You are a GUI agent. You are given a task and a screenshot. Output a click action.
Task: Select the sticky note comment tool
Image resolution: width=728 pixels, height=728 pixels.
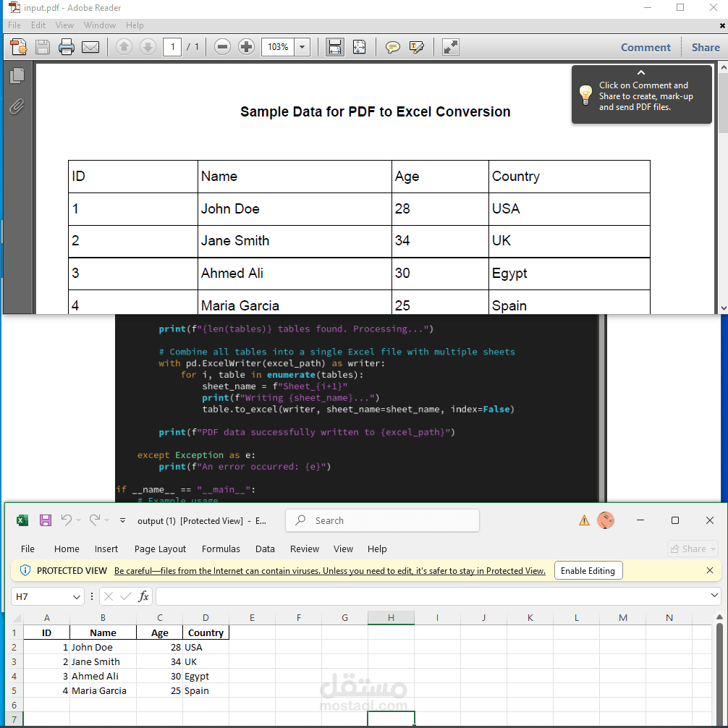tap(392, 47)
